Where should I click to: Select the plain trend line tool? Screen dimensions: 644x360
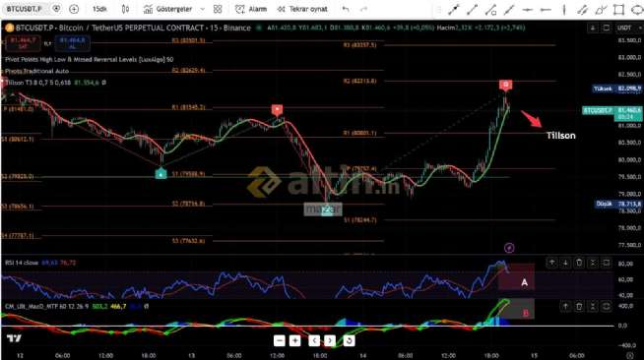(x=473, y=10)
